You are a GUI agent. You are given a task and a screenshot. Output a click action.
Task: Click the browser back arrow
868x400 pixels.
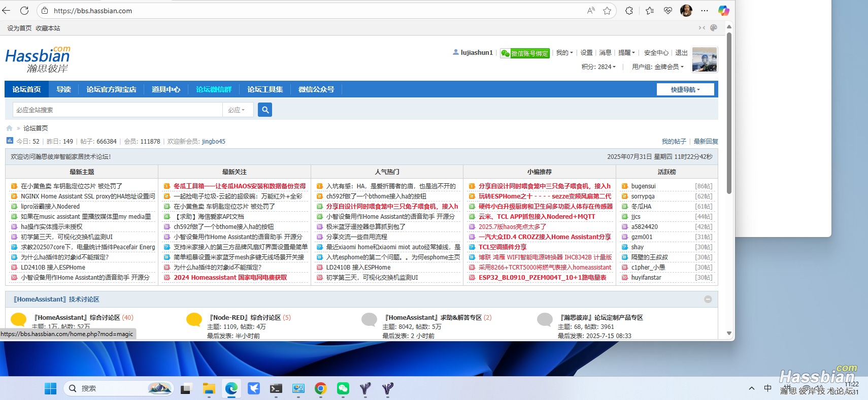pyautogui.click(x=6, y=10)
